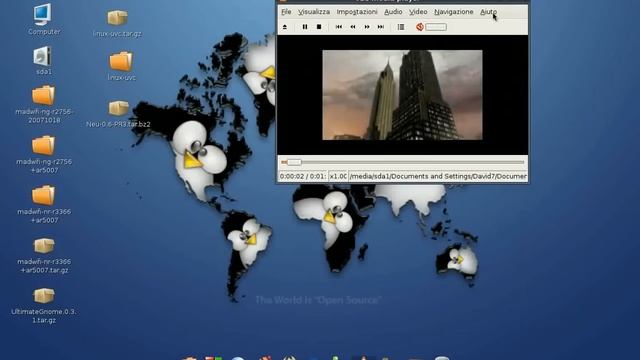The height and width of the screenshot is (360, 640).
Task: Seek using the video position slider
Action: pyautogui.click(x=402, y=162)
